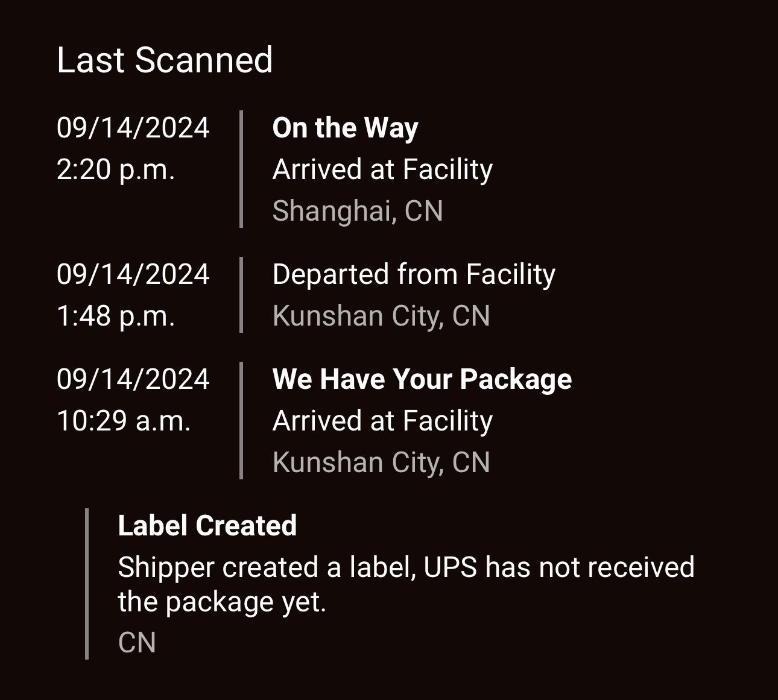
Task: Click the On the Way status
Action: (345, 128)
